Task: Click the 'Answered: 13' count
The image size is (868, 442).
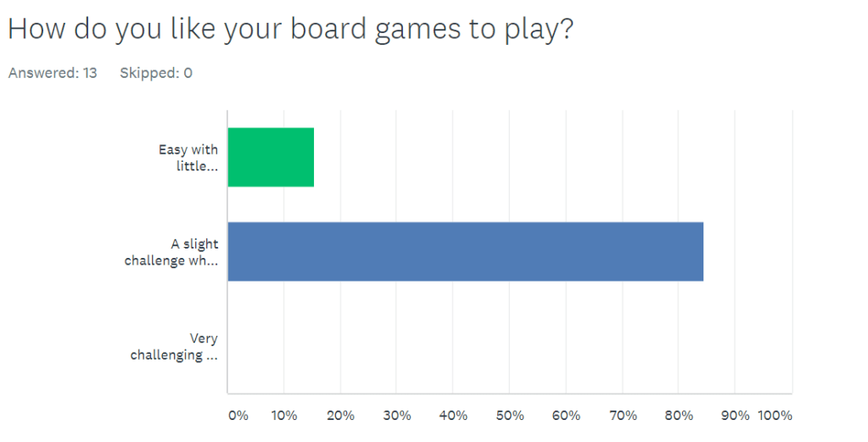Action: (x=53, y=73)
